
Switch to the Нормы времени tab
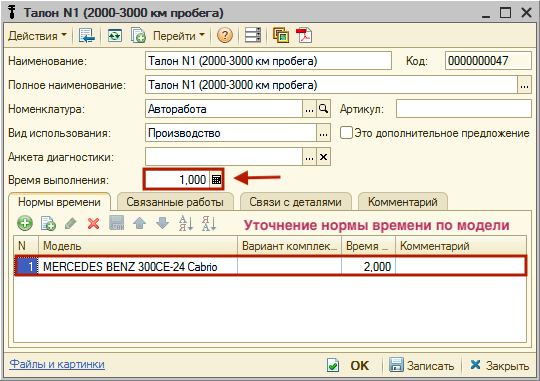tap(59, 202)
